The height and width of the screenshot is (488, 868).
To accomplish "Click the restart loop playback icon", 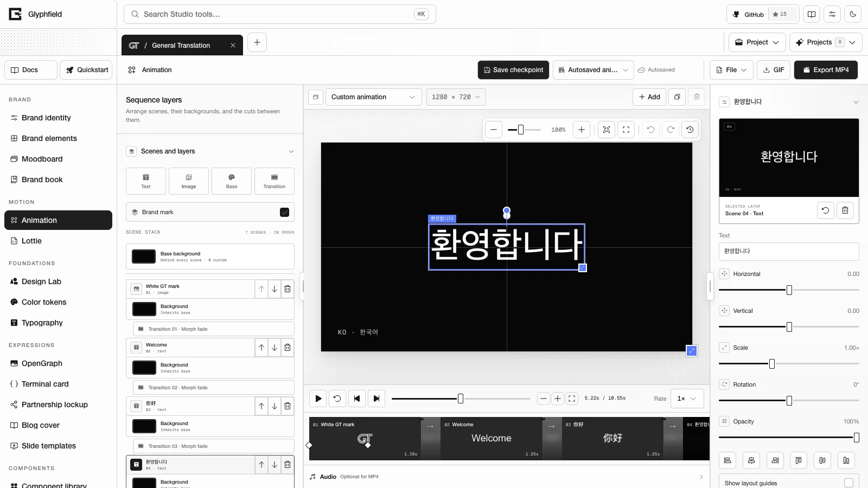I will click(x=337, y=399).
